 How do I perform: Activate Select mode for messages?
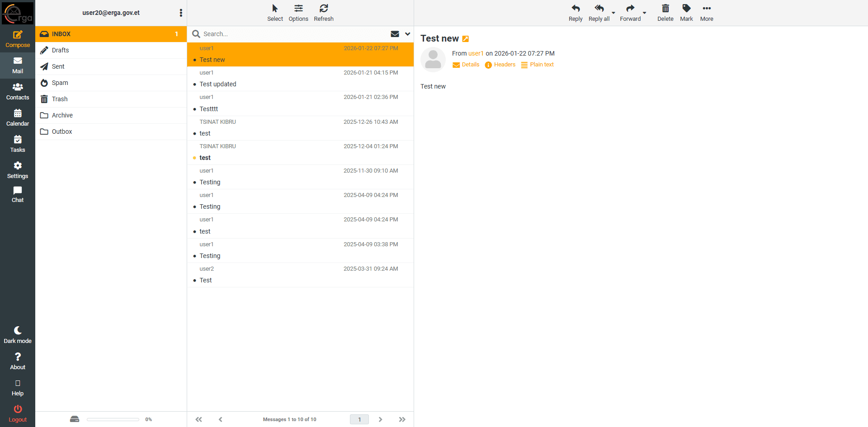click(x=275, y=13)
